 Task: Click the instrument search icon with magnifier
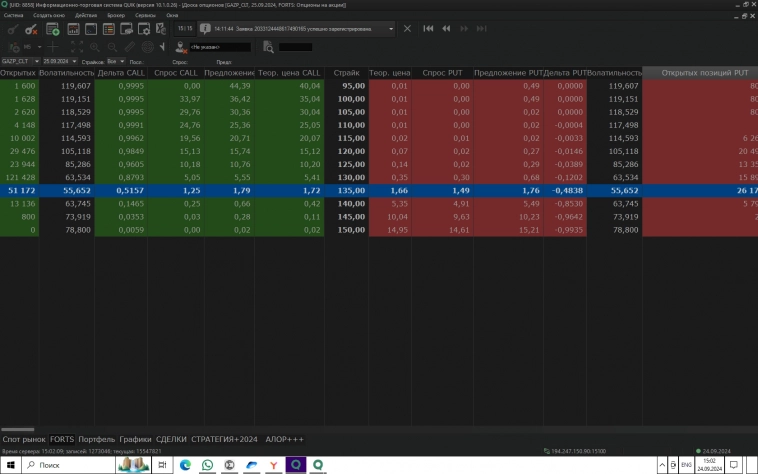[268, 47]
